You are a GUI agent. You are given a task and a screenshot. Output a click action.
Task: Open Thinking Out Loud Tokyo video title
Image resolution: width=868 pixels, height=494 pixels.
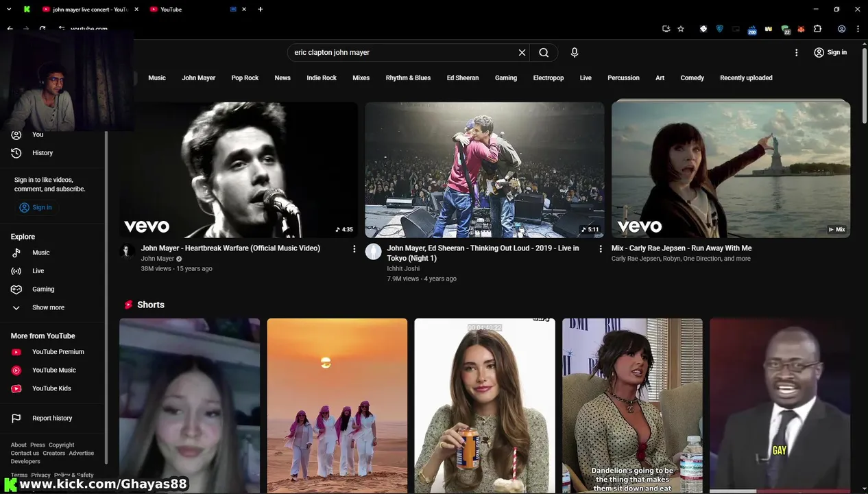tap(483, 253)
